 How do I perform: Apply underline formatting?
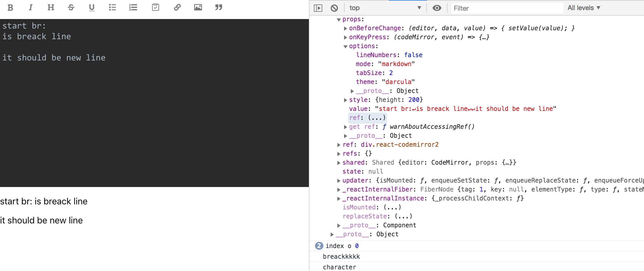click(91, 8)
